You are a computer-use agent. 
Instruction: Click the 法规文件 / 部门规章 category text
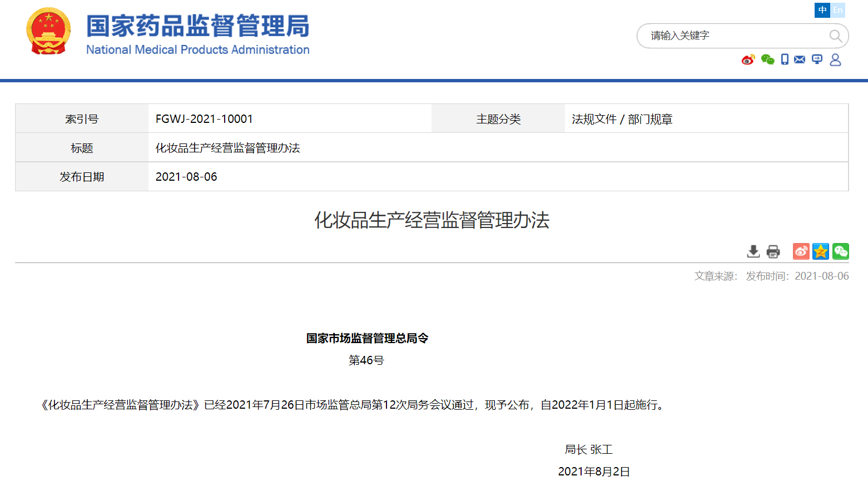(x=622, y=119)
